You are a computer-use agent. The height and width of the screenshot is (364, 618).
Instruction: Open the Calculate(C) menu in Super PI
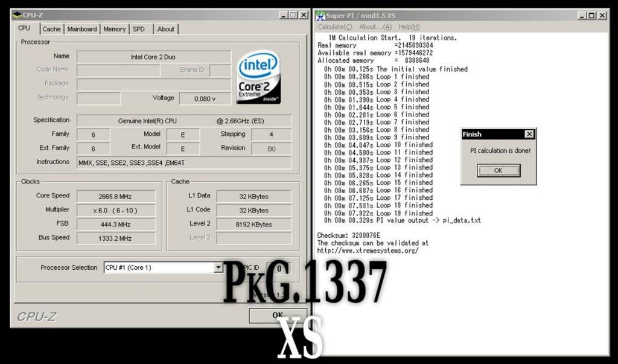click(335, 27)
